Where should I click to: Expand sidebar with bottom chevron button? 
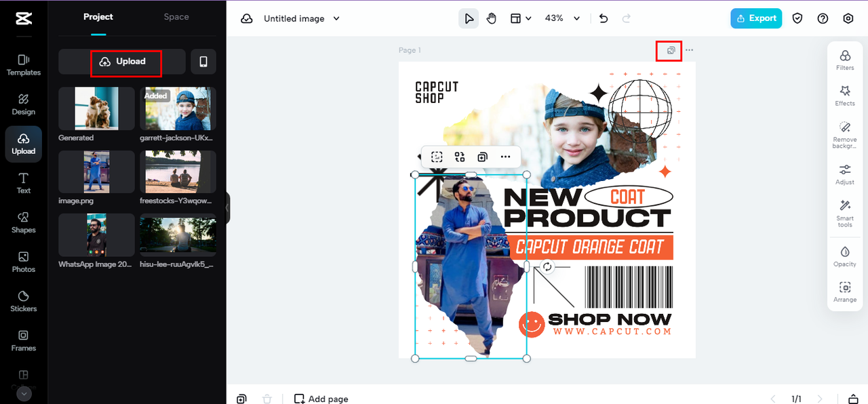click(24, 394)
